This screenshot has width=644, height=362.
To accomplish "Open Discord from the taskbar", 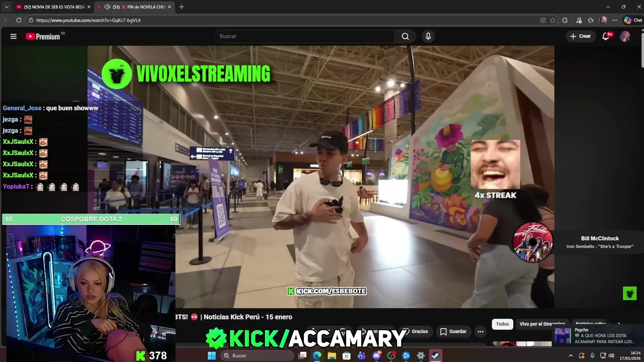I will point(376,355).
